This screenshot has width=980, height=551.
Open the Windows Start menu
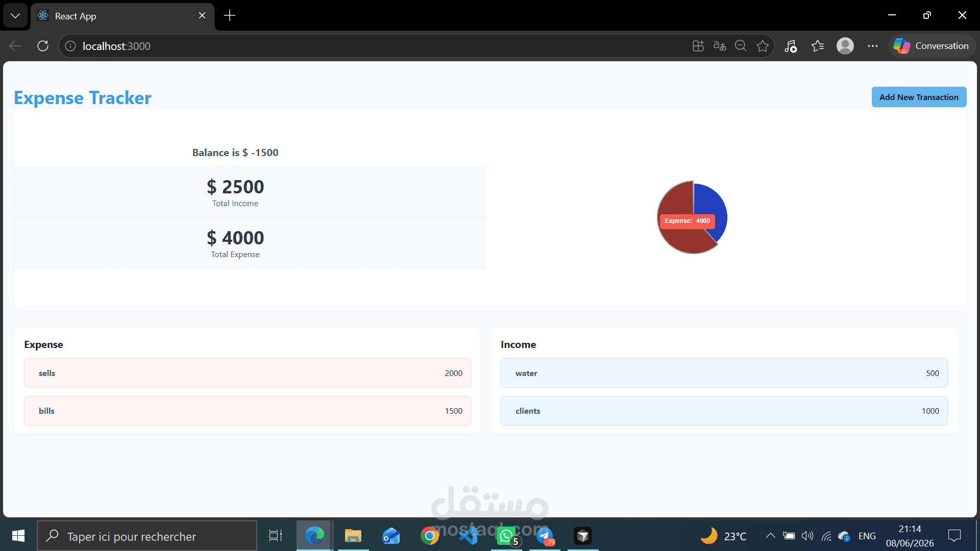pos(18,536)
